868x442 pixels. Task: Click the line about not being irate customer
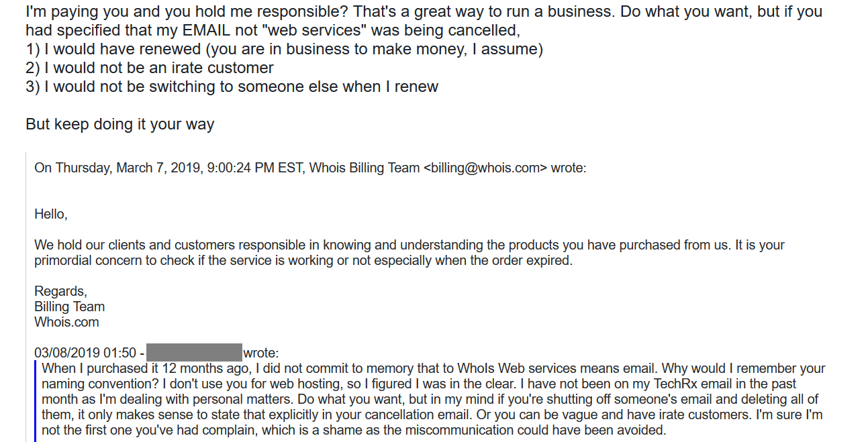[x=150, y=68]
